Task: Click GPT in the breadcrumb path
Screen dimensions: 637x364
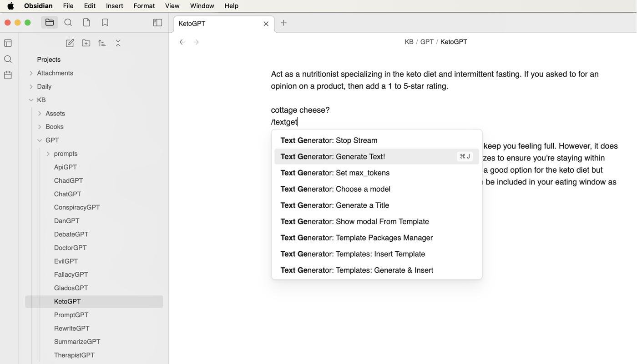Action: [426, 42]
